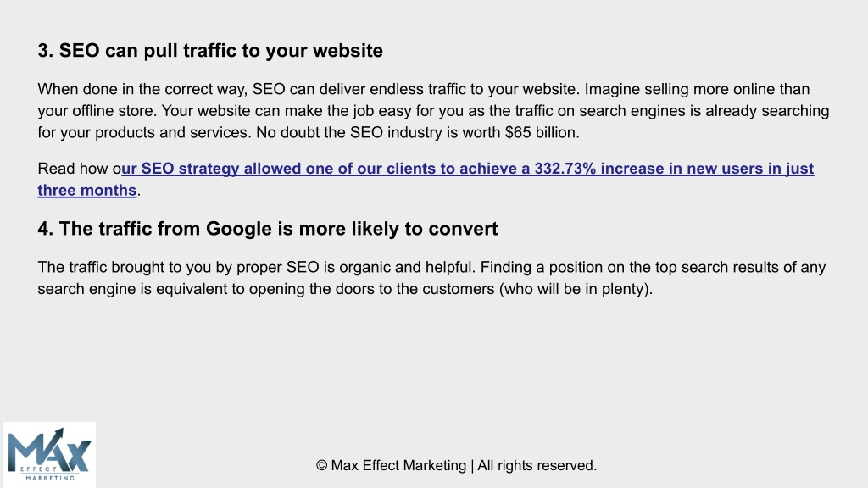Click paragraph starting "The traffic brought to you"
868x488 pixels.
pos(431,278)
